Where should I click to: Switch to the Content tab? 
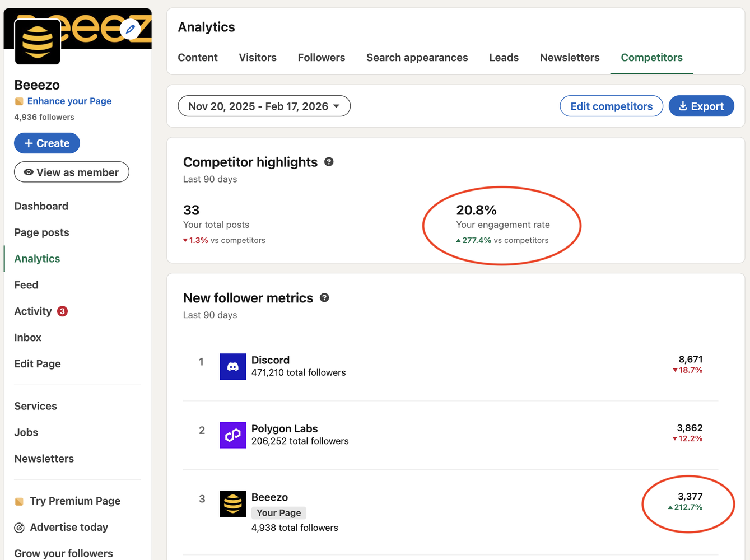[198, 58]
